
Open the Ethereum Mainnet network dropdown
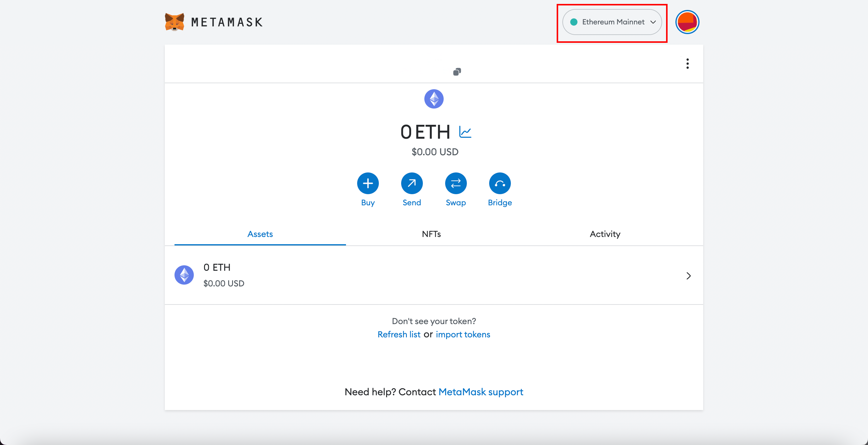click(612, 22)
